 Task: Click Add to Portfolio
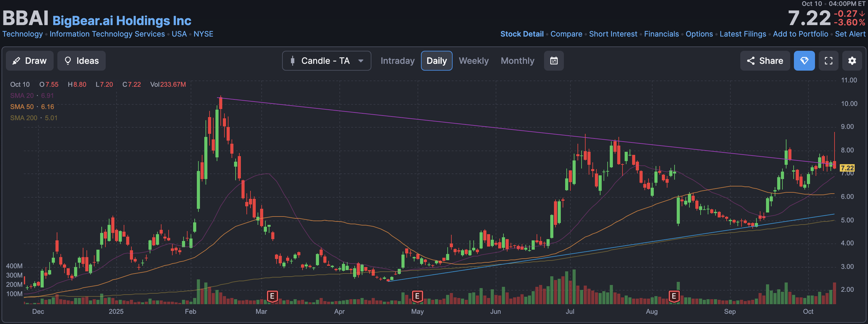click(x=800, y=34)
